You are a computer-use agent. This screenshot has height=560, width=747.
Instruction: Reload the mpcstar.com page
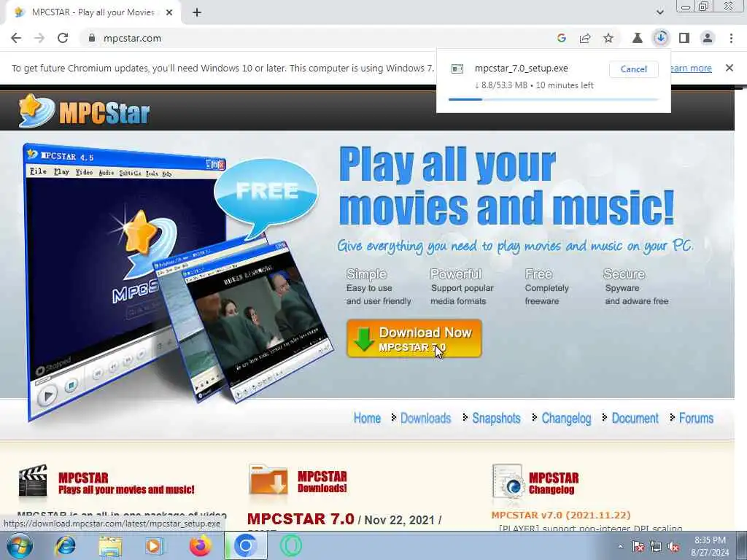click(x=63, y=38)
